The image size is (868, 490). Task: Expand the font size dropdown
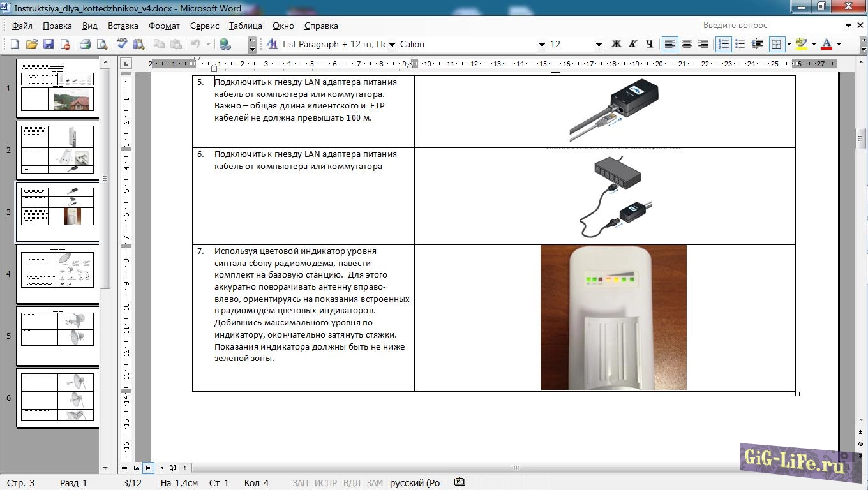tap(598, 45)
